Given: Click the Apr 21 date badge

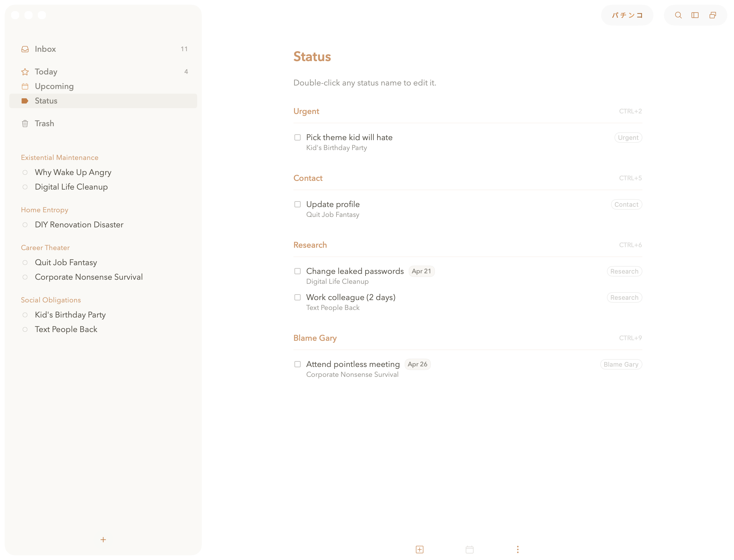Looking at the screenshot, I should point(421,271).
